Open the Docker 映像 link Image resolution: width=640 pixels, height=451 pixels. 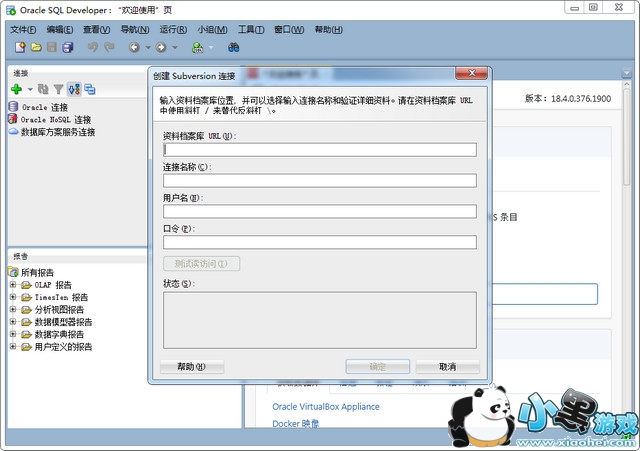(x=296, y=424)
